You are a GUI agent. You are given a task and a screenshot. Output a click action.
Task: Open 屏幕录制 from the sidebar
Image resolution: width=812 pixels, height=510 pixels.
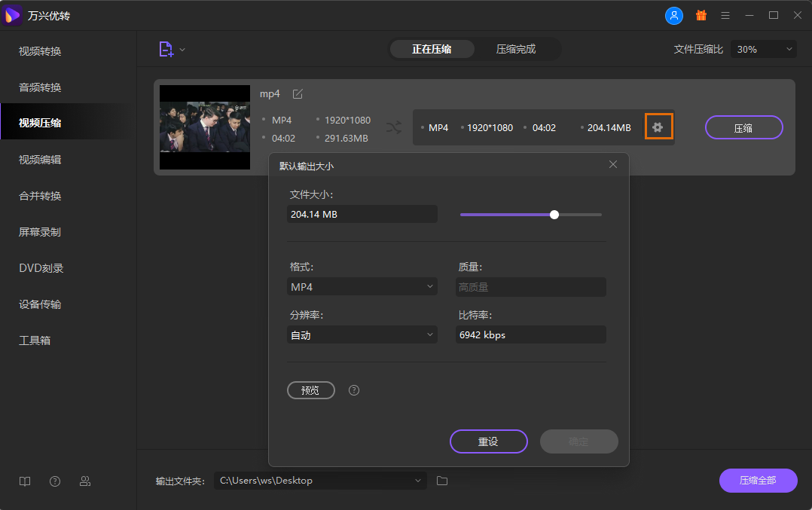click(40, 232)
